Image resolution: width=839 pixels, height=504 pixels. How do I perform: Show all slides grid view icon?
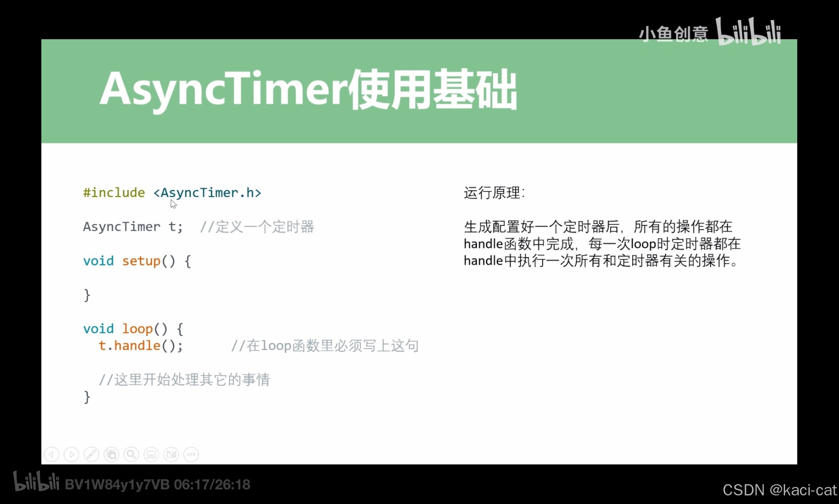(x=112, y=454)
